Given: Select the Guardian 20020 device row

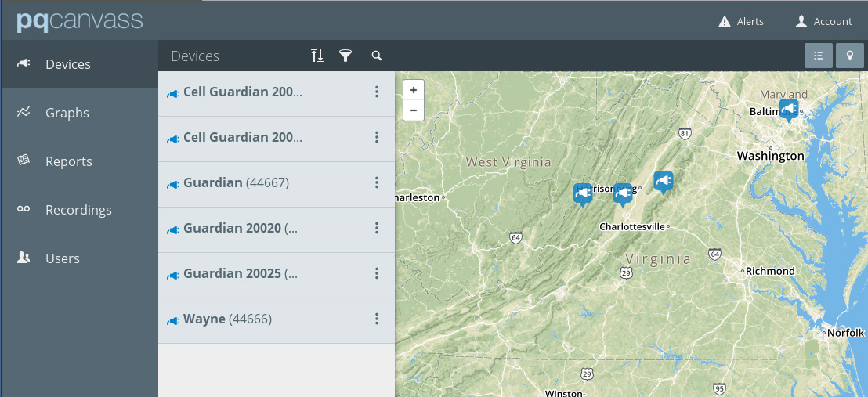Looking at the screenshot, I should coord(277,229).
